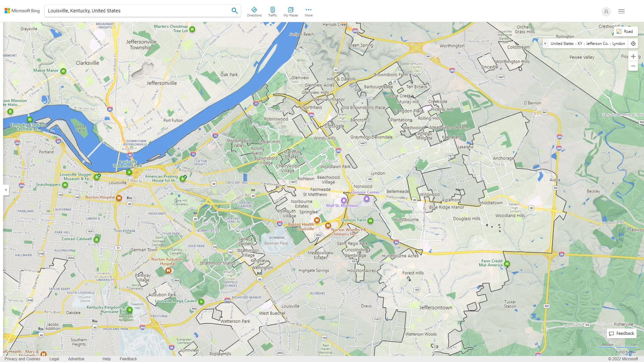Viewport: 644px width, 362px height.
Task: Select the My Places icon
Action: 290,11
